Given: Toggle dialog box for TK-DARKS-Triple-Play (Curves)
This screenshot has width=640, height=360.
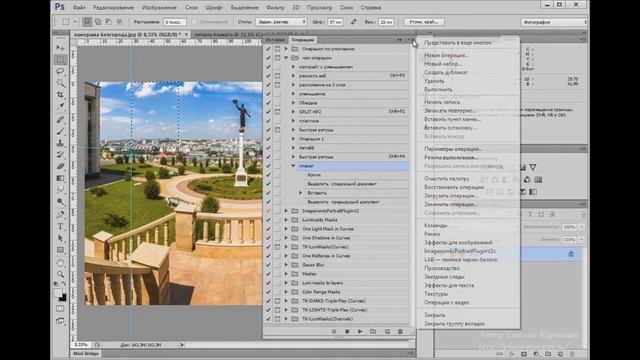Looking at the screenshot, I should [x=277, y=301].
